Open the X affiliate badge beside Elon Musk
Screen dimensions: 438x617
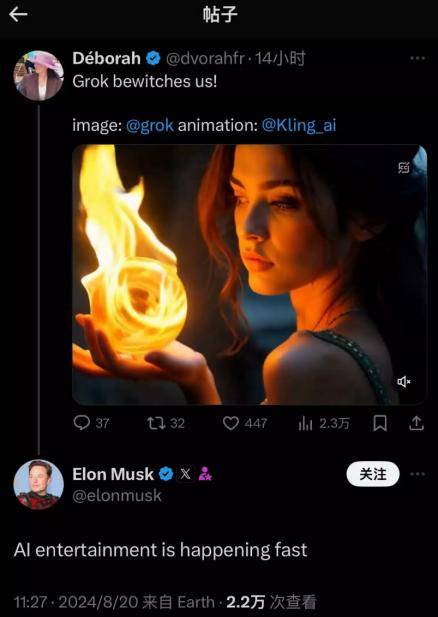pos(185,474)
